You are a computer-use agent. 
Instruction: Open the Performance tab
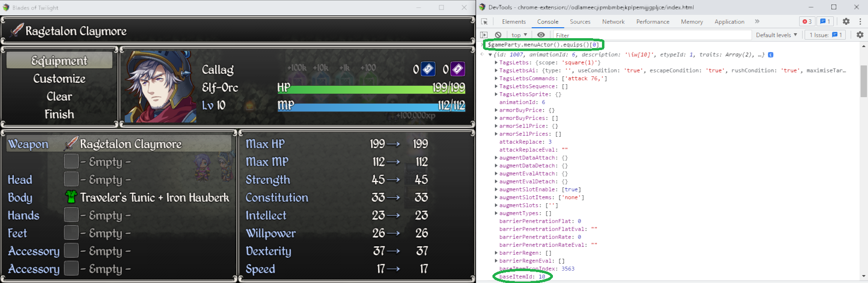pyautogui.click(x=653, y=22)
